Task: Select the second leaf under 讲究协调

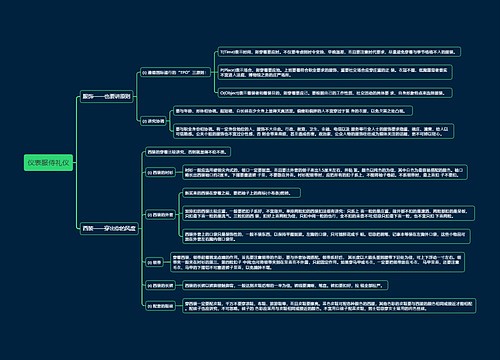Action: point(313,131)
